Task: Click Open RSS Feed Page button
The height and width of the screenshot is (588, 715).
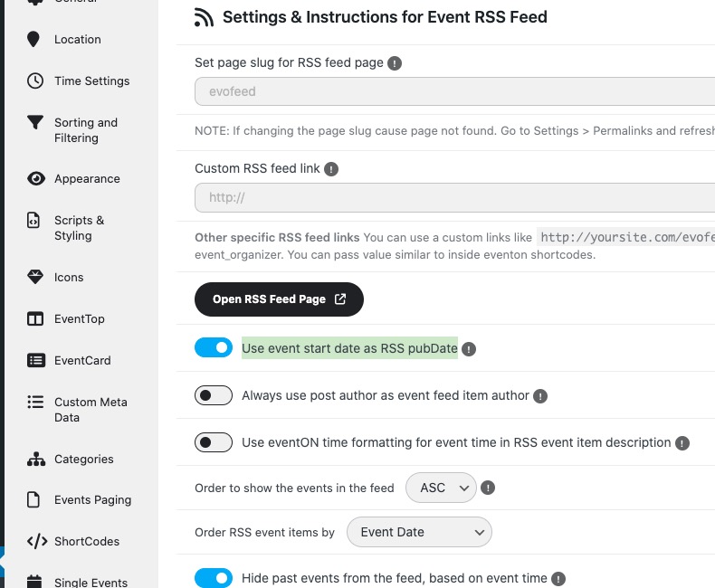Action: [279, 299]
